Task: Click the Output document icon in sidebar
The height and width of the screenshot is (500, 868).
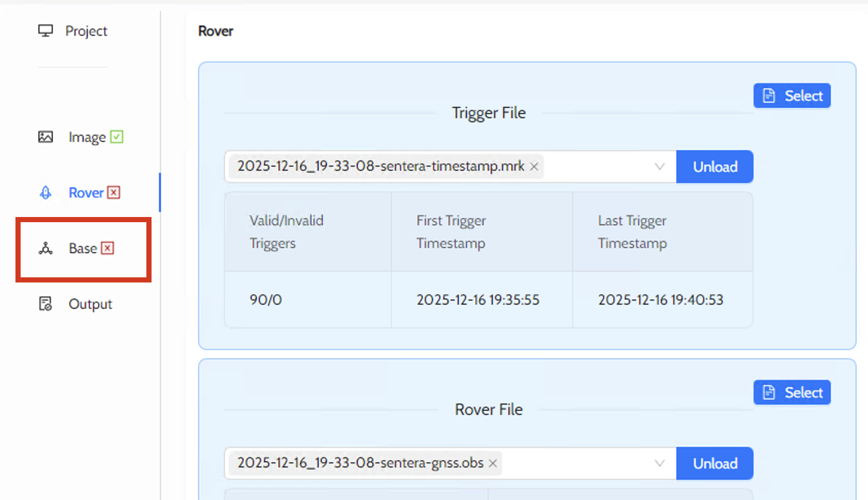Action: (45, 304)
